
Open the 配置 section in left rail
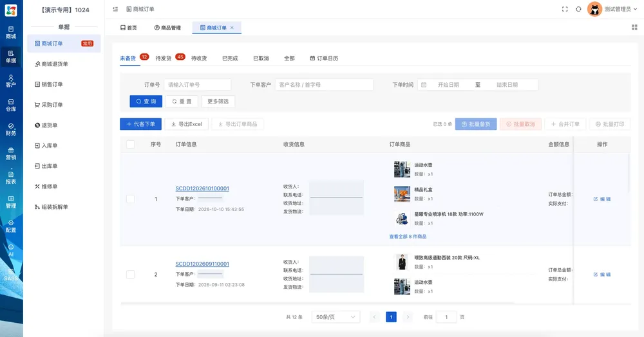pos(11,226)
